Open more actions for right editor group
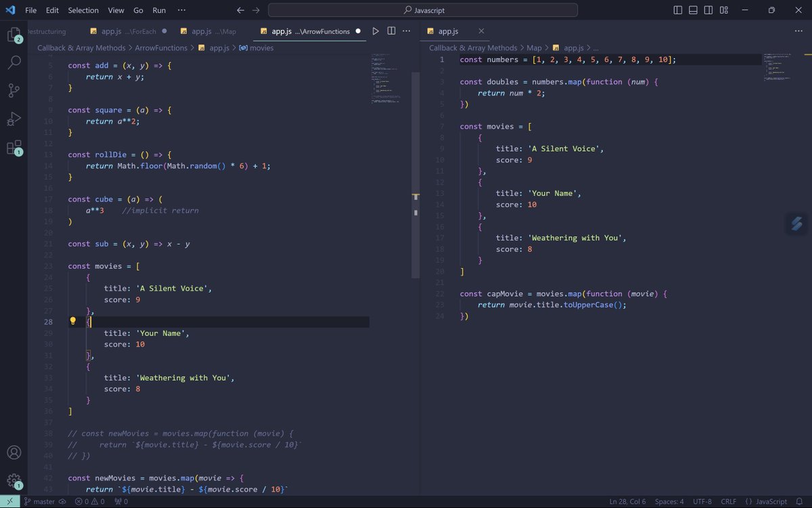 pyautogui.click(x=798, y=31)
